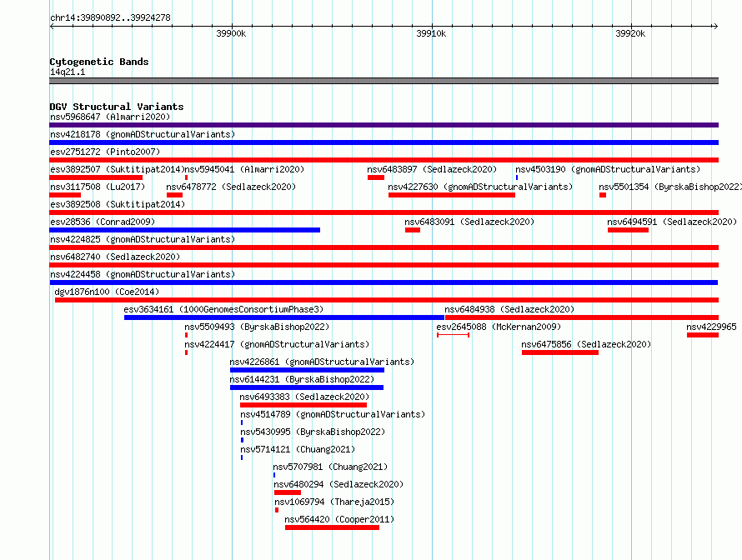Click the DGV Structural Variants track title

117,107
